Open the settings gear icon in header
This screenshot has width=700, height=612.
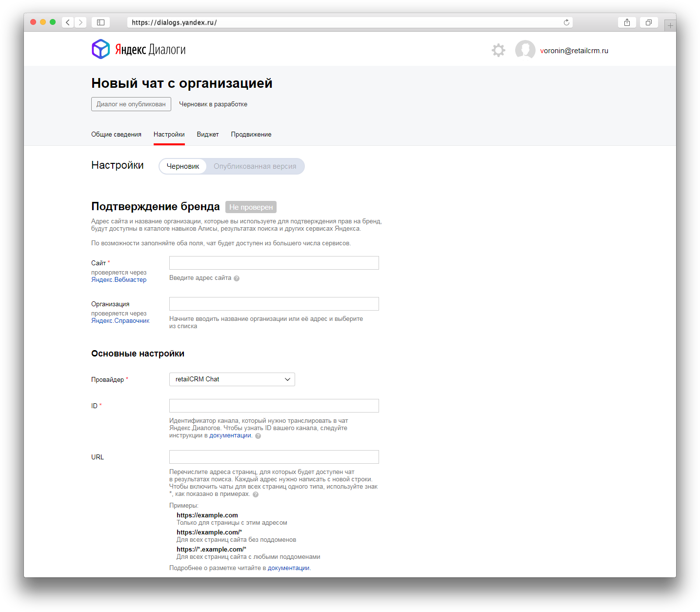(498, 50)
